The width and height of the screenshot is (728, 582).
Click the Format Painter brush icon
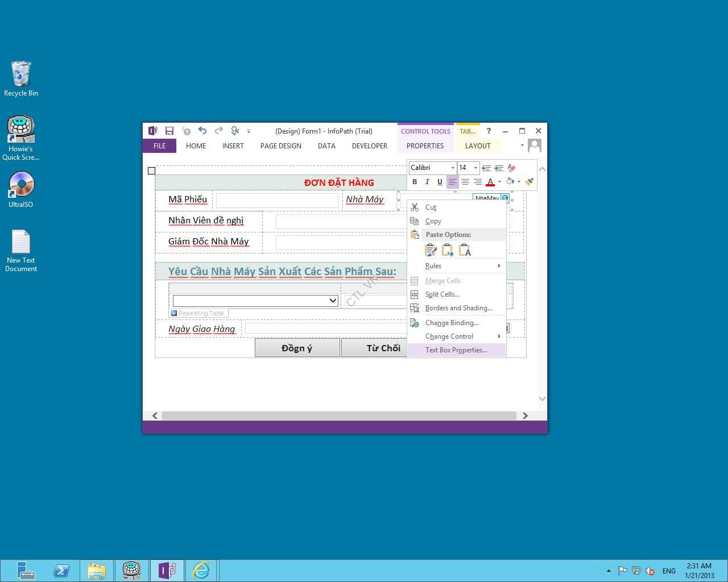(x=529, y=182)
